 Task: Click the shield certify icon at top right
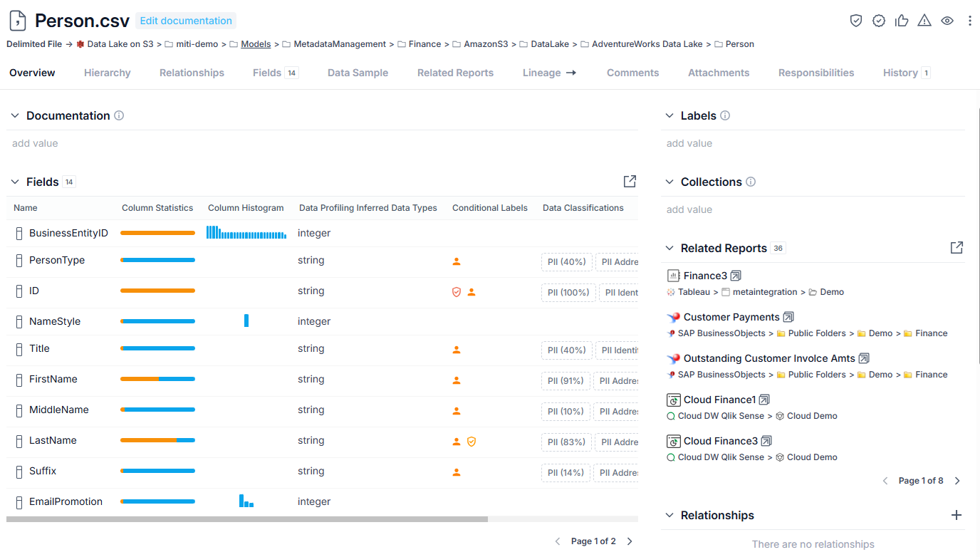coord(856,21)
